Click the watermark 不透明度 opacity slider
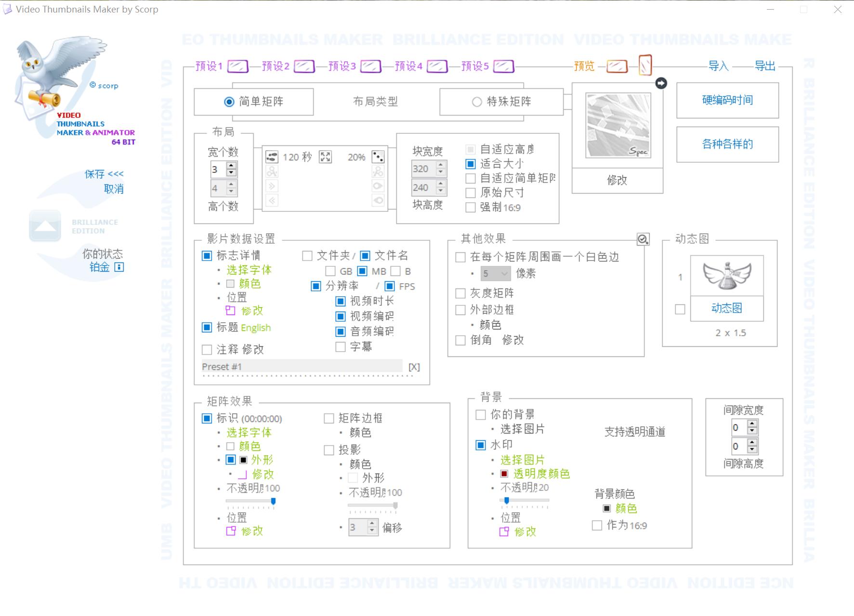This screenshot has width=854, height=616. click(x=524, y=501)
